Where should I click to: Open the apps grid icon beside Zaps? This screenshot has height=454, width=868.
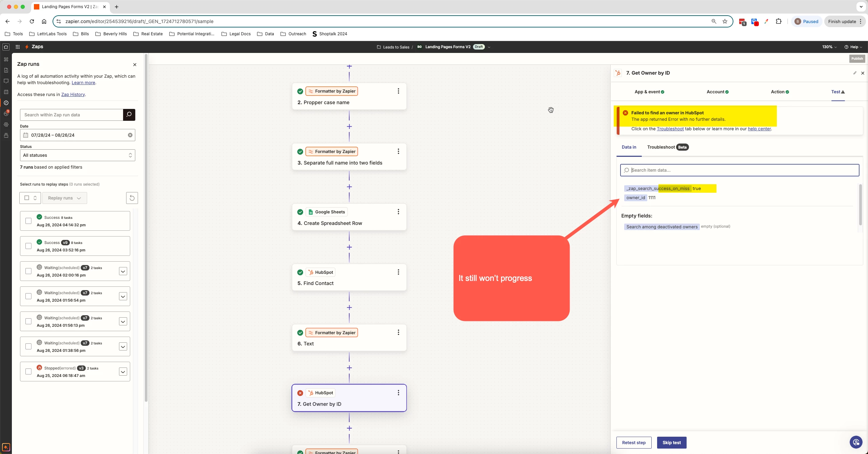[x=18, y=47]
